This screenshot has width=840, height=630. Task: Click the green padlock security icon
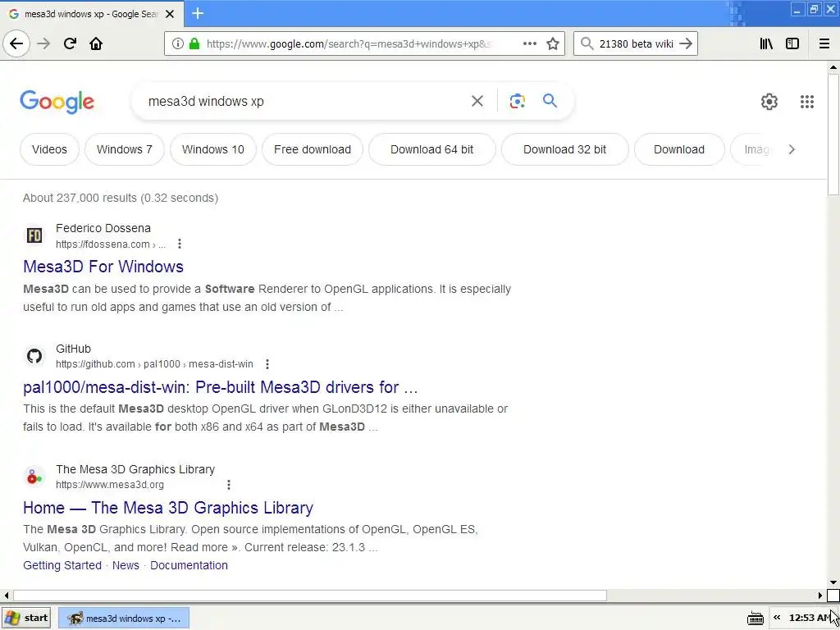coord(194,43)
